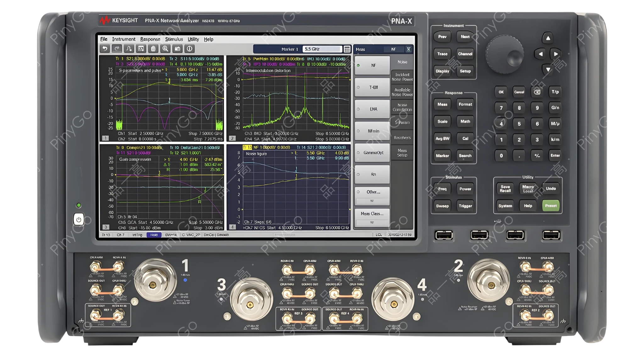The image size is (644, 363).
Task: Click the screenshot camera toolbar icon
Action: (178, 48)
